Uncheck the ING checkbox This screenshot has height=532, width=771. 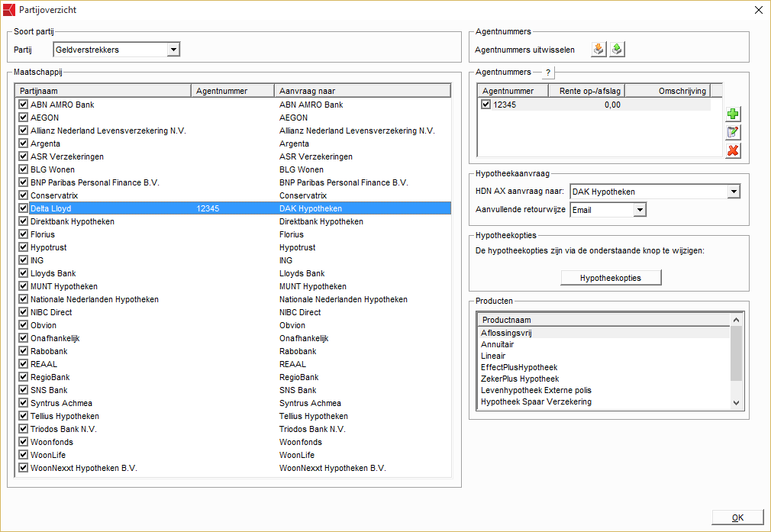(x=23, y=260)
